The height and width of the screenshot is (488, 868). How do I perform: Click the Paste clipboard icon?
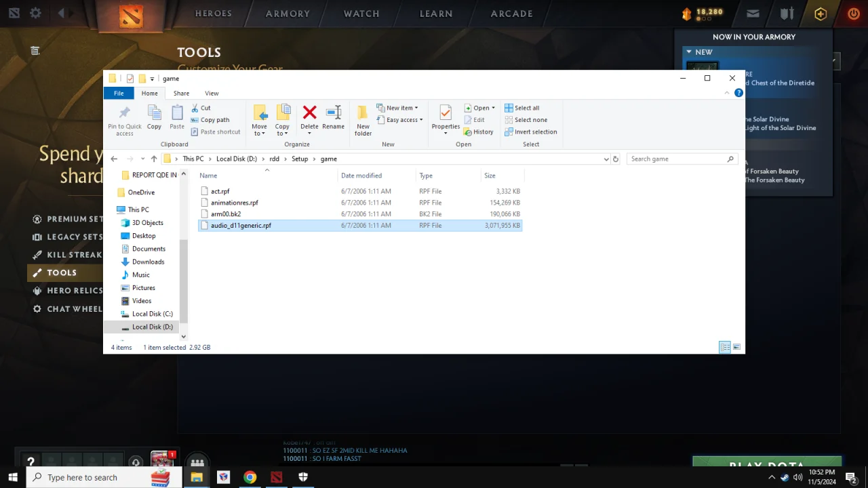pos(177,113)
